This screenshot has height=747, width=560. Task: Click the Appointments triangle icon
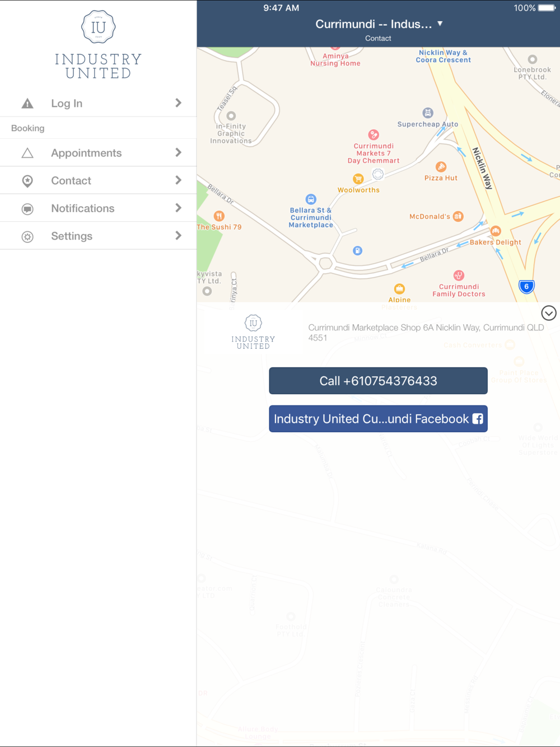[x=27, y=153]
